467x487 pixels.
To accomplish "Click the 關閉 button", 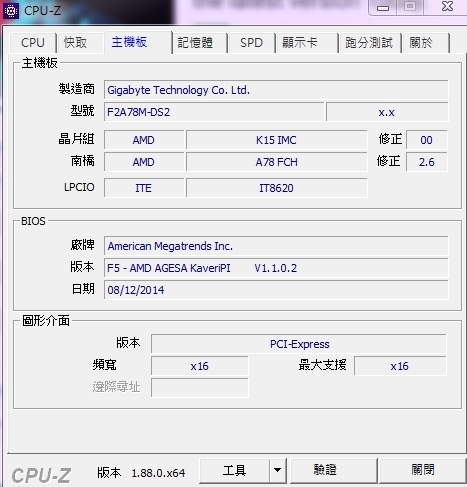I will [423, 470].
